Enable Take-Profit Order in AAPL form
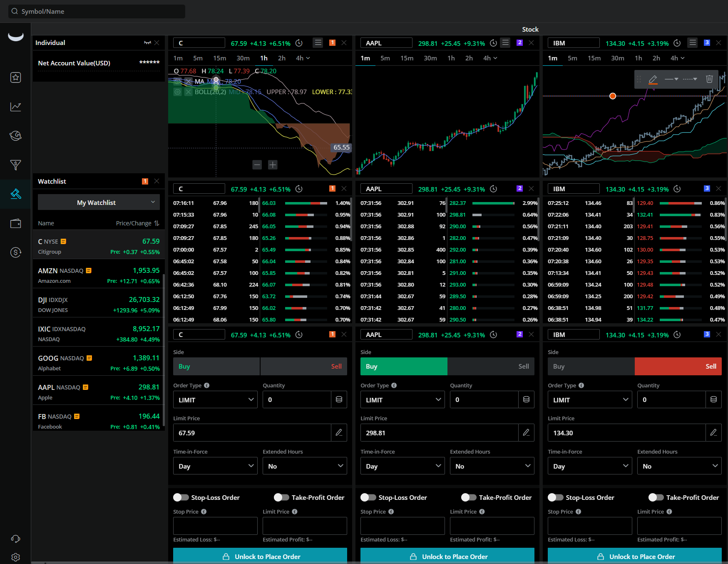 coord(469,497)
